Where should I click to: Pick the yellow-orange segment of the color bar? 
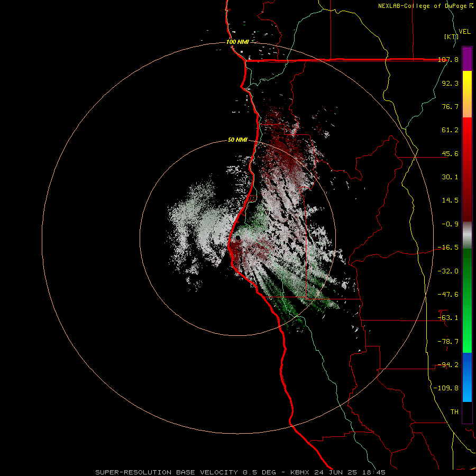tap(467, 94)
